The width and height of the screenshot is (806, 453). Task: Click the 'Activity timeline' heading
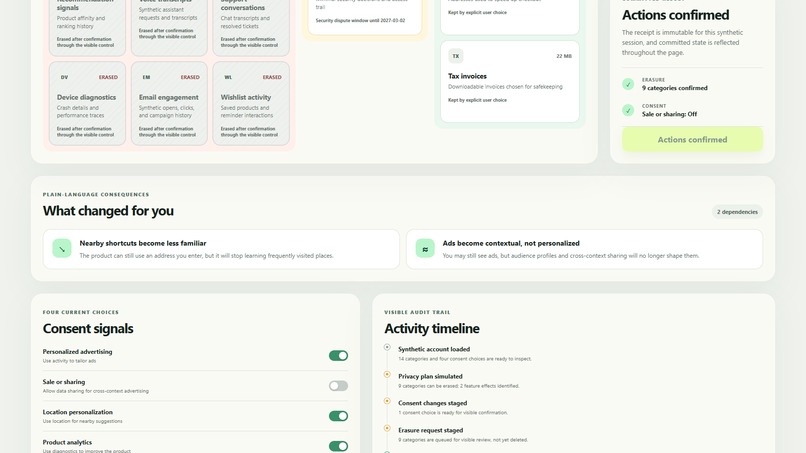pos(432,329)
